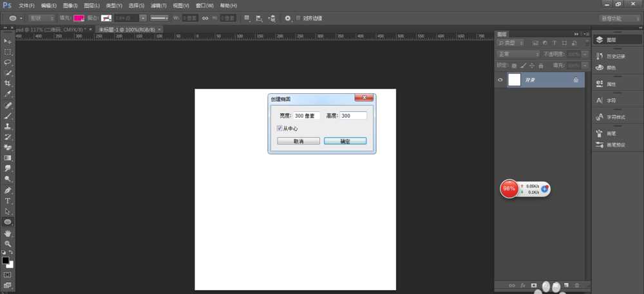This screenshot has width=644, height=294.
Task: Select the Move tool
Action: point(8,41)
